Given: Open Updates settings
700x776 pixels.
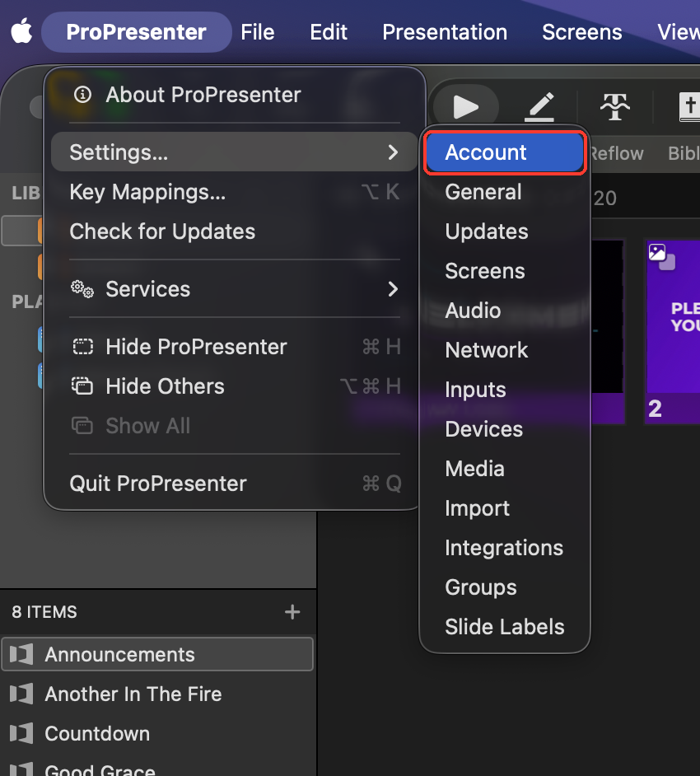Looking at the screenshot, I should pos(505,231).
